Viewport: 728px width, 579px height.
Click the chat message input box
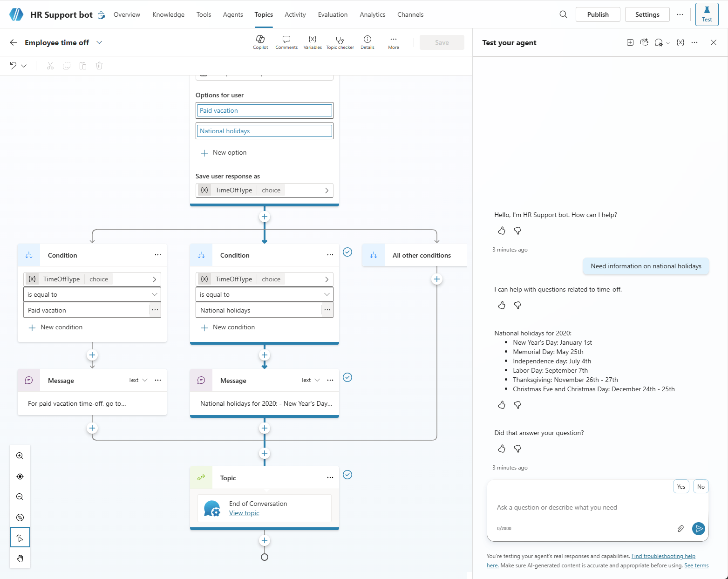coord(598,507)
